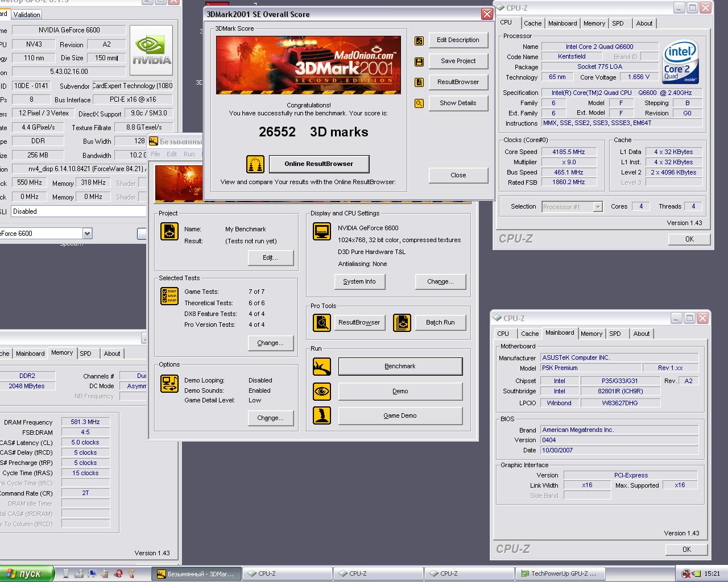The width and height of the screenshot is (728, 582).
Task: Open the SPD tab in top CPU-Z window
Action: 618,23
